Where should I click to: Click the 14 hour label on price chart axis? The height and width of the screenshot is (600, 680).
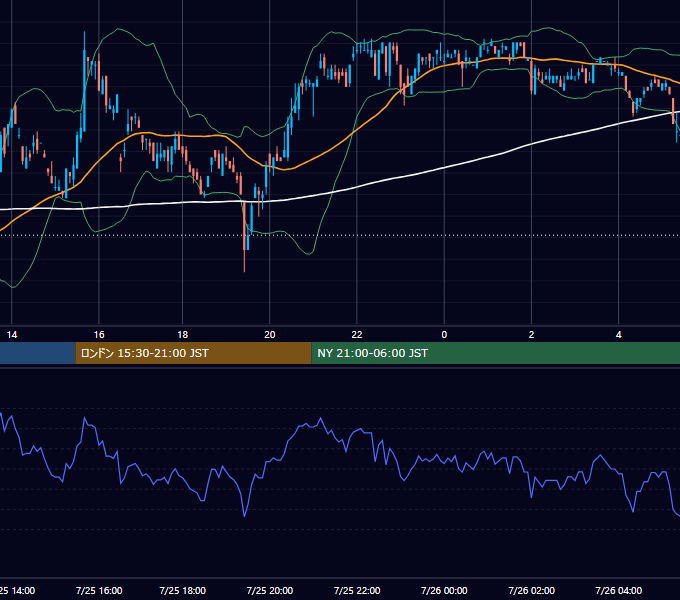click(x=12, y=335)
